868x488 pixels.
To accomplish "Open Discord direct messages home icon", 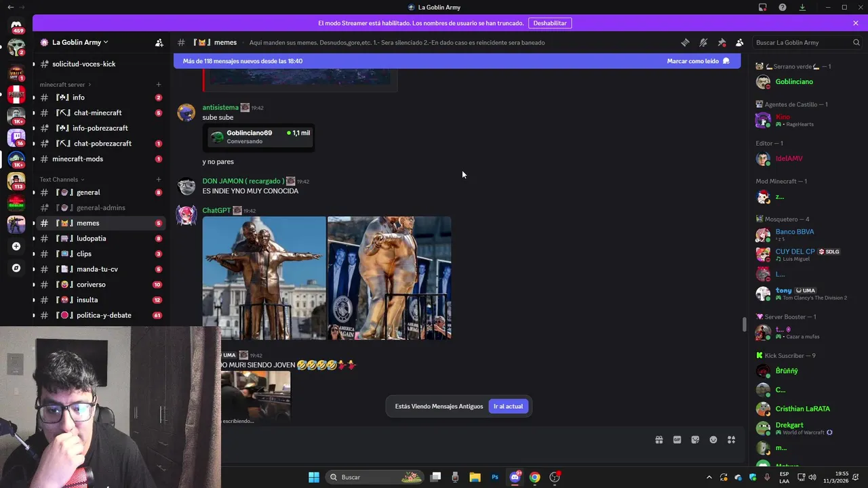I will [x=16, y=25].
